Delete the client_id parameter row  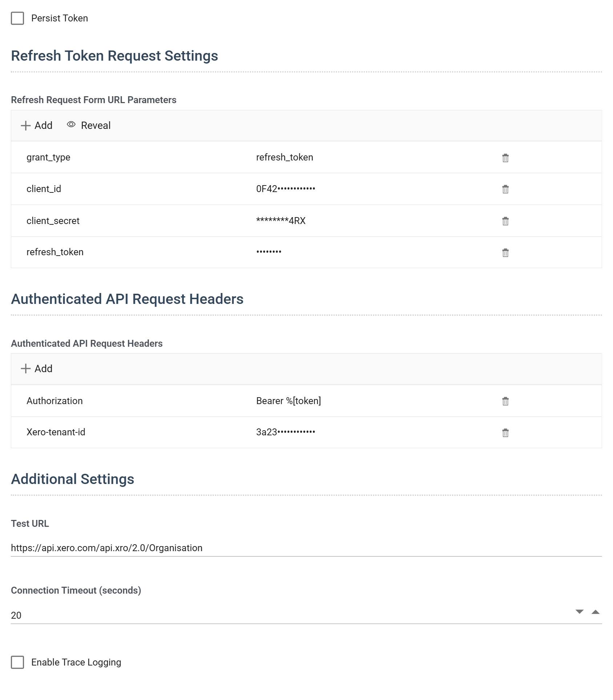505,189
